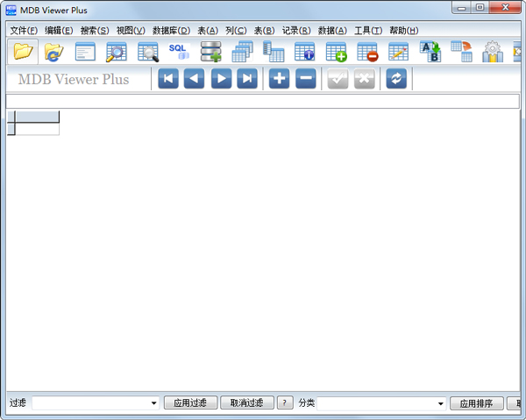Go to previous record

click(194, 79)
